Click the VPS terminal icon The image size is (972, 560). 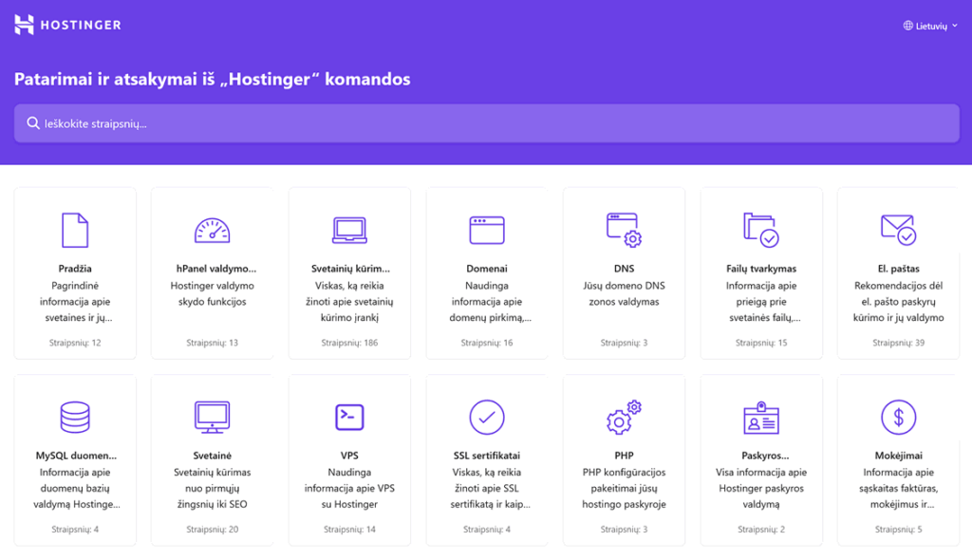click(349, 417)
